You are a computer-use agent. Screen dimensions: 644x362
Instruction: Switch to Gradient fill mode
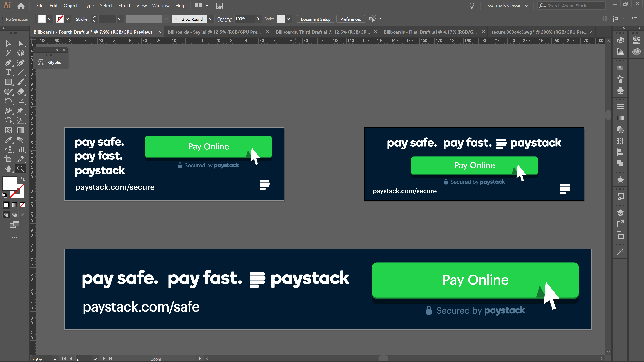(14, 205)
